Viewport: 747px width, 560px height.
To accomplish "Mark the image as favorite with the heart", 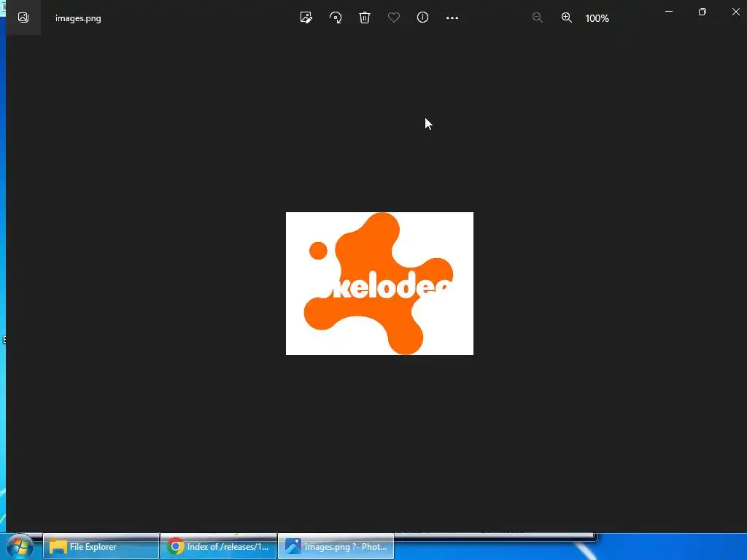I will click(393, 17).
